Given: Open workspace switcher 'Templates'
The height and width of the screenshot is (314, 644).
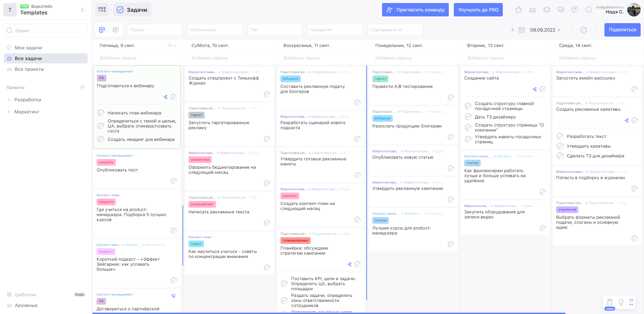Looking at the screenshot, I should [34, 12].
